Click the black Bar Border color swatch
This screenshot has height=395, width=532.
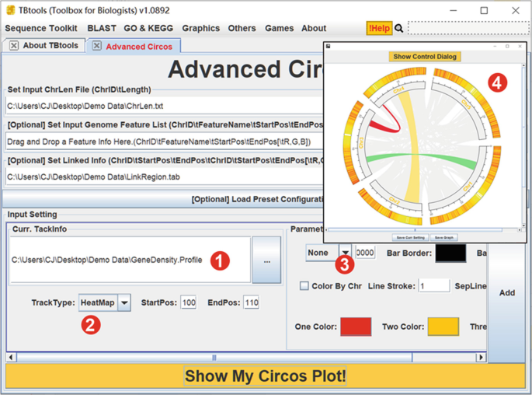(x=450, y=253)
